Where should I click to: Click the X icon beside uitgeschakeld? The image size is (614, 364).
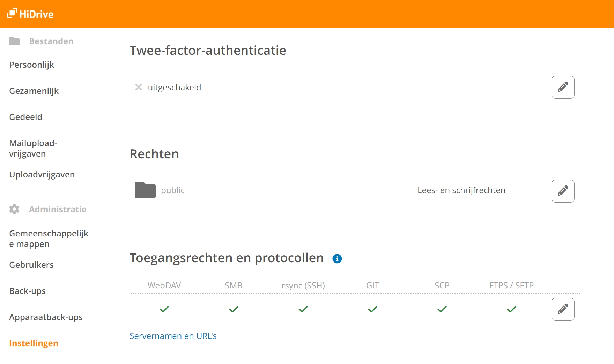click(x=139, y=87)
